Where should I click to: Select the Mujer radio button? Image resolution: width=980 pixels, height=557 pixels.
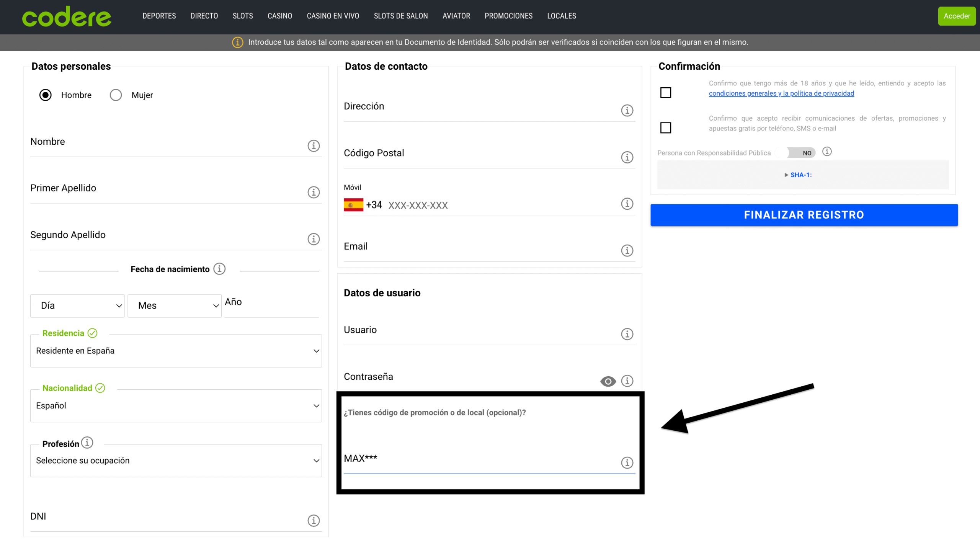tap(116, 95)
